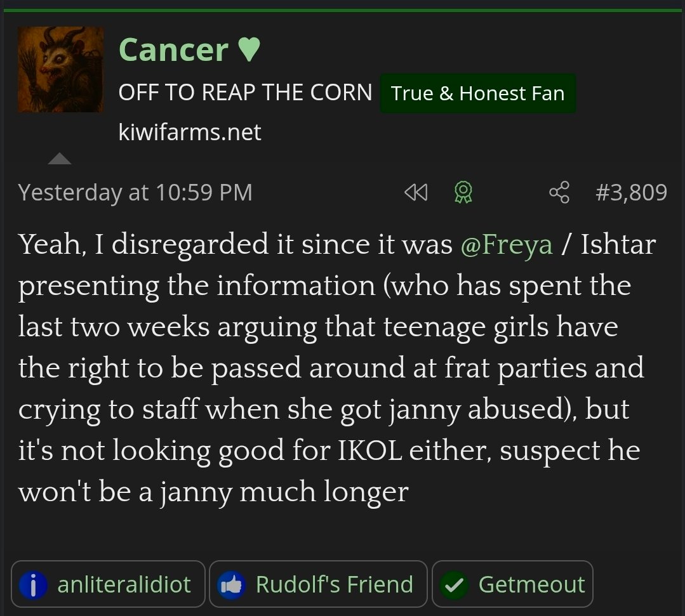Visit the kiwifarms.net link
The image size is (685, 616).
click(x=190, y=133)
